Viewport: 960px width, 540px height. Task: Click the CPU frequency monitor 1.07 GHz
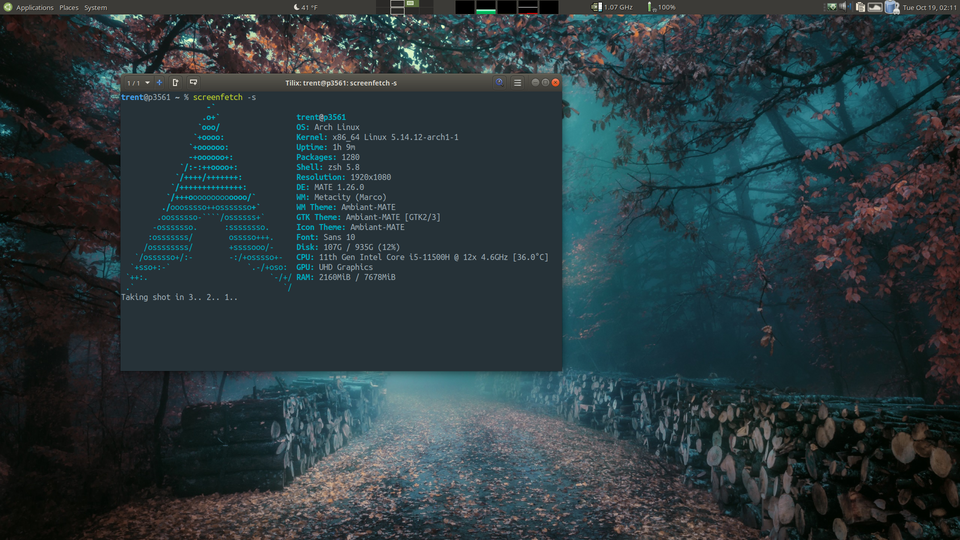tap(613, 7)
